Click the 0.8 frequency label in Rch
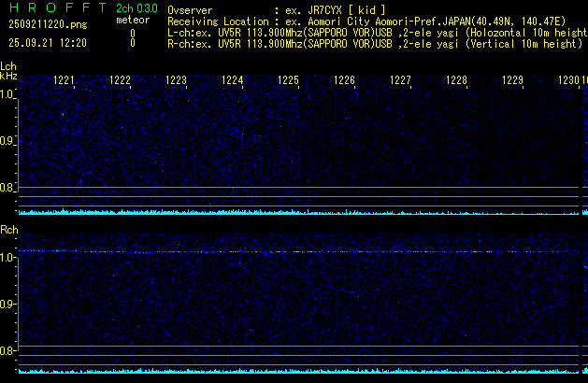The image size is (588, 383). click(x=8, y=351)
